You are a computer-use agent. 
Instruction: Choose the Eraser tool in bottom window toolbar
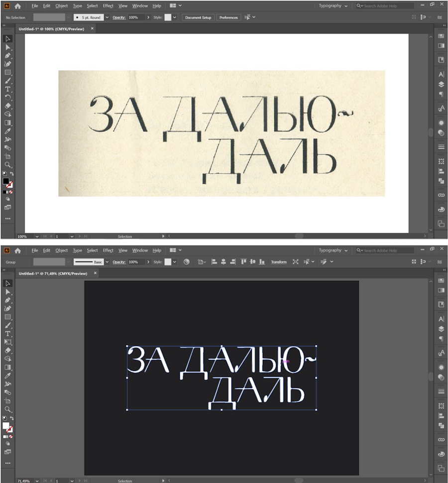tap(7, 350)
